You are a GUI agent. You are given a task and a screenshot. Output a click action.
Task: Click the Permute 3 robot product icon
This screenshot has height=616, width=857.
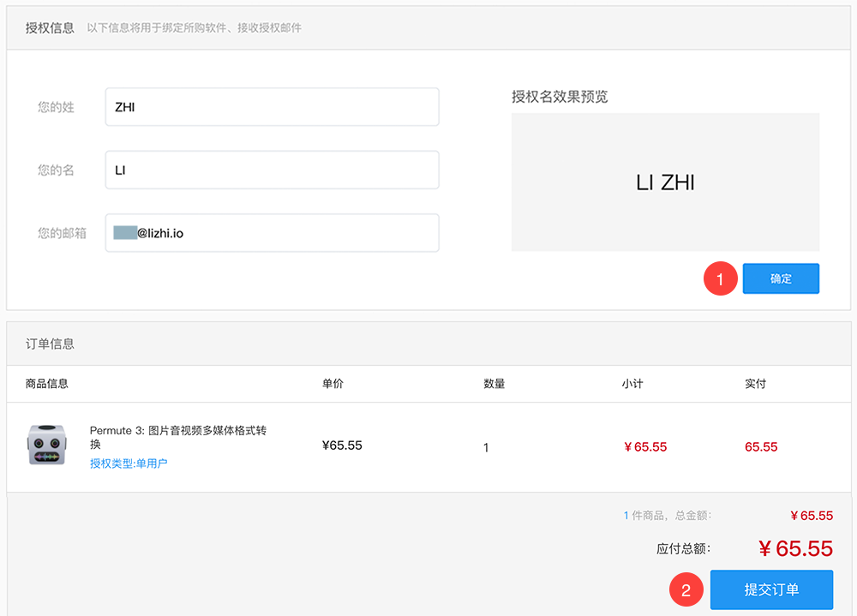click(47, 445)
